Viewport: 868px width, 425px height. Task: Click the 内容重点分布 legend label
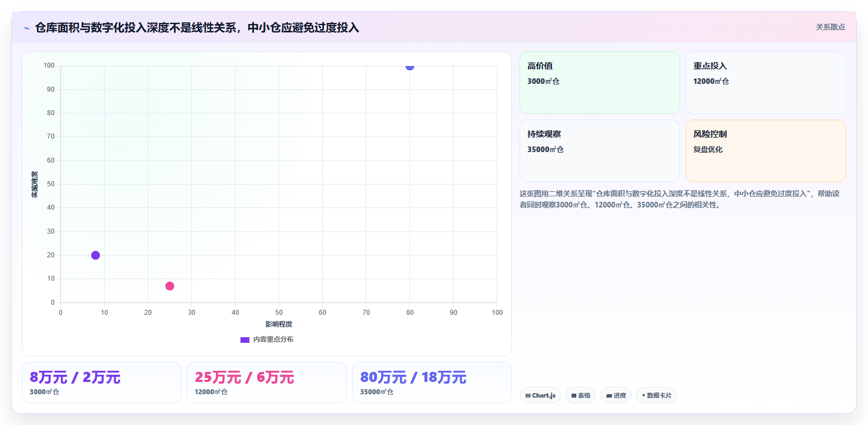point(273,339)
